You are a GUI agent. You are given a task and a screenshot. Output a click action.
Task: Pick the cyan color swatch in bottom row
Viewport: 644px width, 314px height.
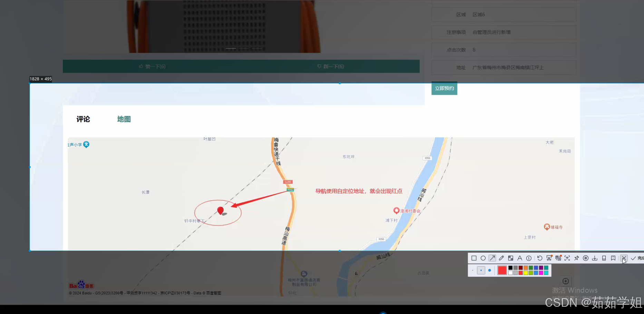pos(546,273)
